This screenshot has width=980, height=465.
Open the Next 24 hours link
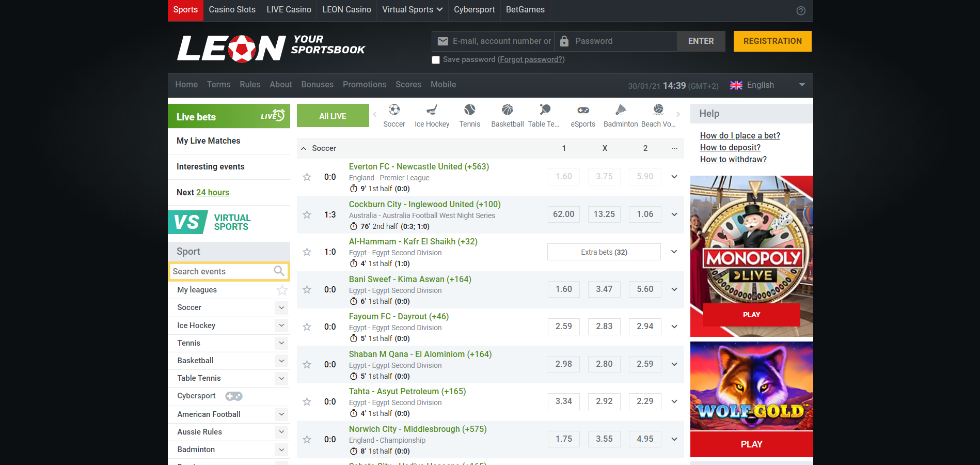click(213, 193)
